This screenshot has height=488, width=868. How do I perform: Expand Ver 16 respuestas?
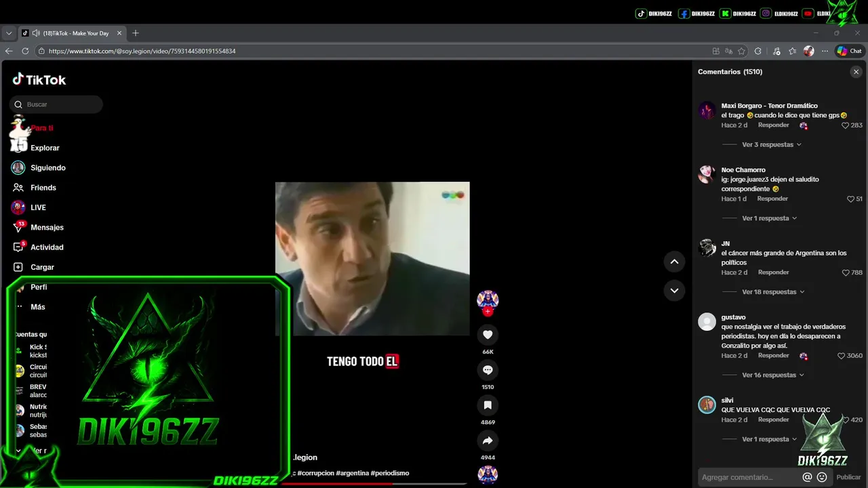click(773, 375)
